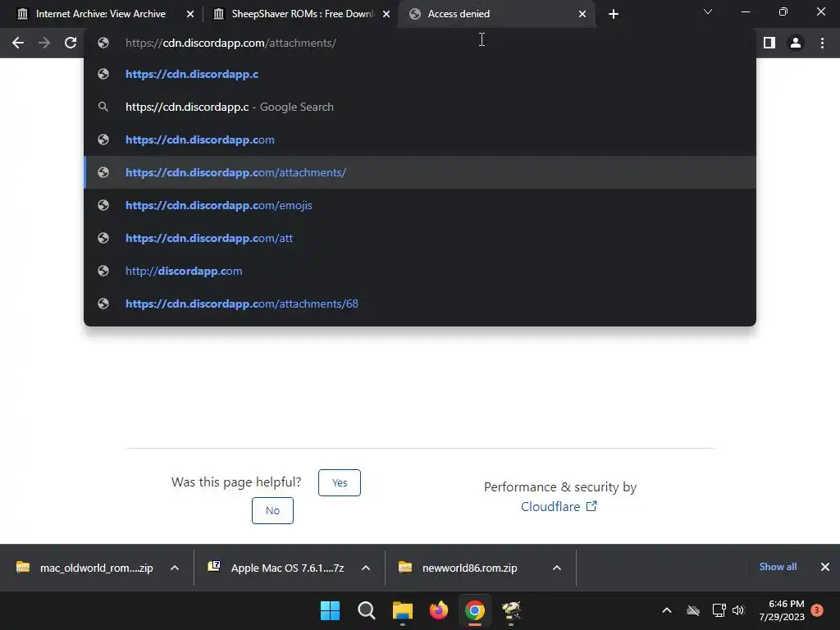The height and width of the screenshot is (630, 840).
Task: Open the clock showing 6:46 PM
Action: tap(782, 610)
